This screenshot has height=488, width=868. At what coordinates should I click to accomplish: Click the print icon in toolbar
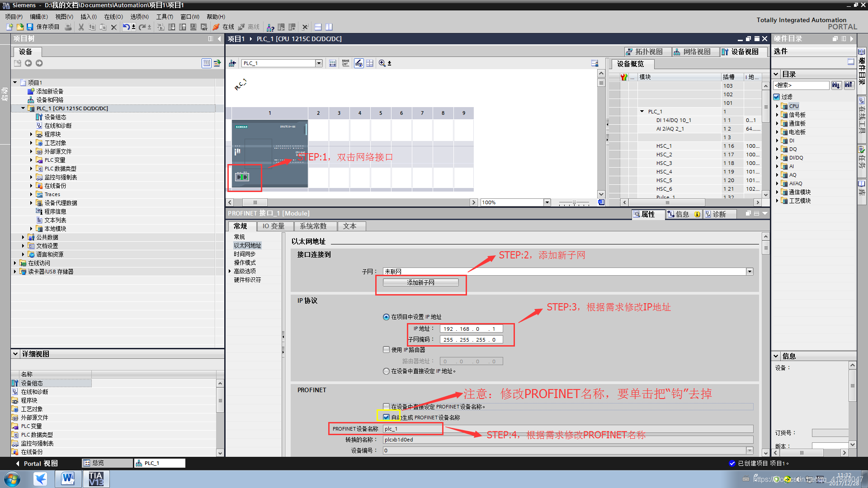[x=68, y=27]
